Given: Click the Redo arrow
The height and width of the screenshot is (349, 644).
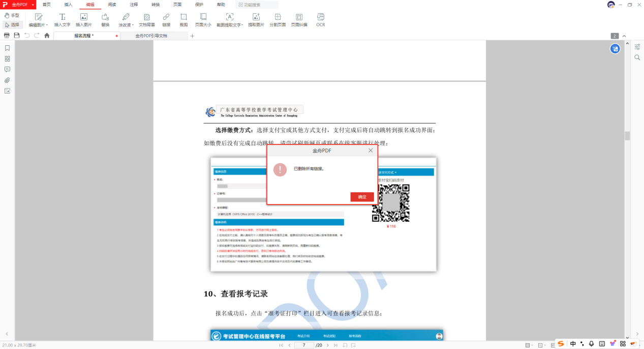Looking at the screenshot, I should point(37,36).
